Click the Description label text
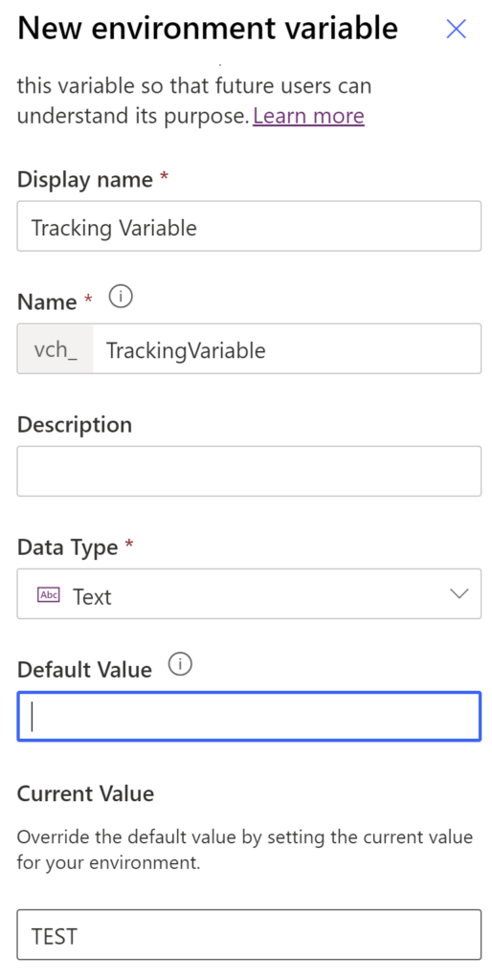This screenshot has height=980, width=492. (75, 425)
